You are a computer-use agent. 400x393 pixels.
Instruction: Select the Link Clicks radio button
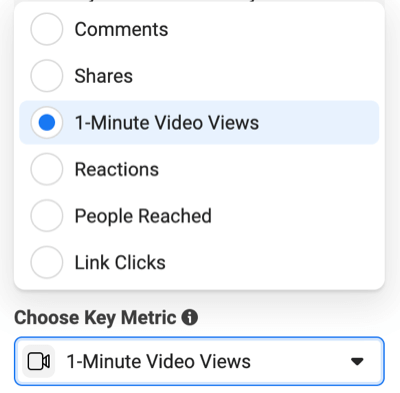click(x=47, y=263)
